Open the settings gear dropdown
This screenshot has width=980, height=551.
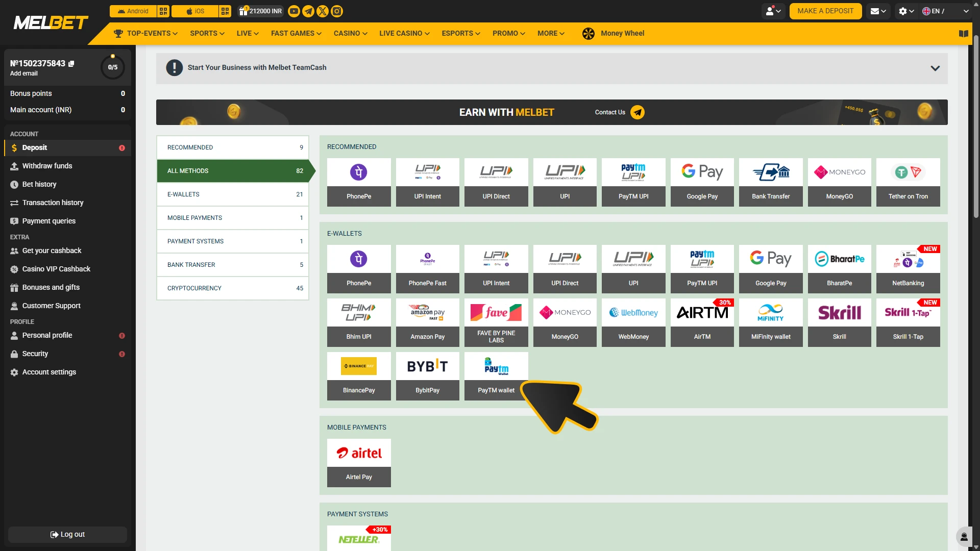906,11
